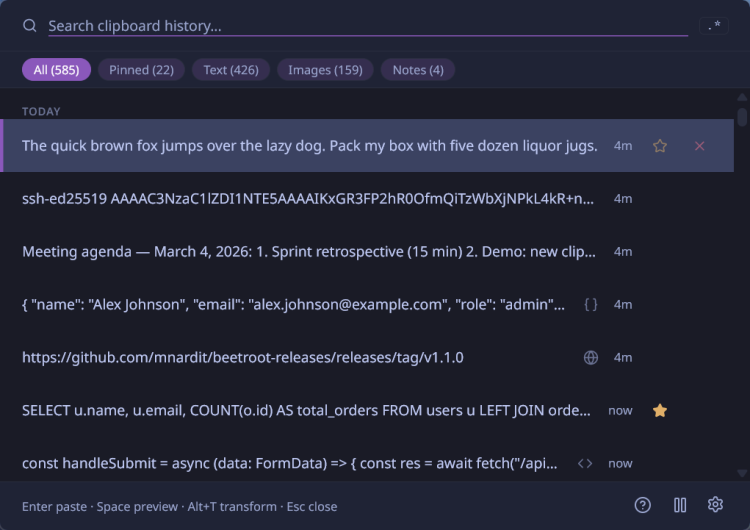Click the search magnifier icon
Image resolution: width=750 pixels, height=530 pixels.
(30, 26)
